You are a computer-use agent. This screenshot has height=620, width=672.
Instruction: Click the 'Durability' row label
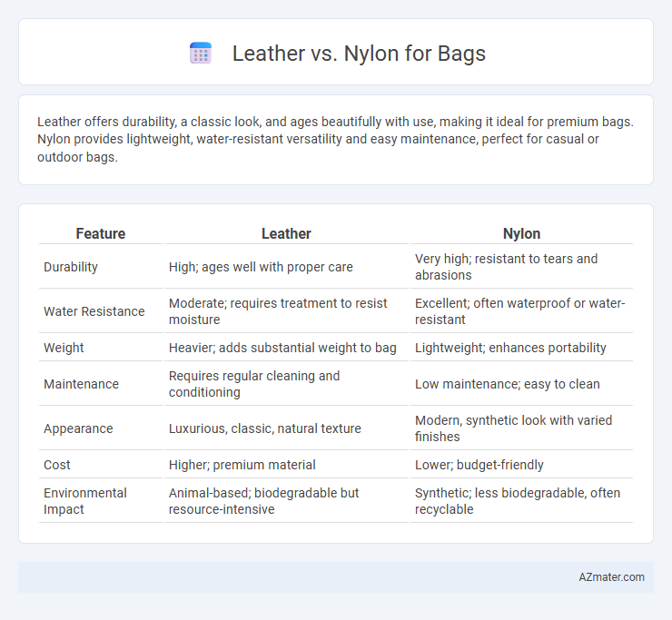point(71,267)
